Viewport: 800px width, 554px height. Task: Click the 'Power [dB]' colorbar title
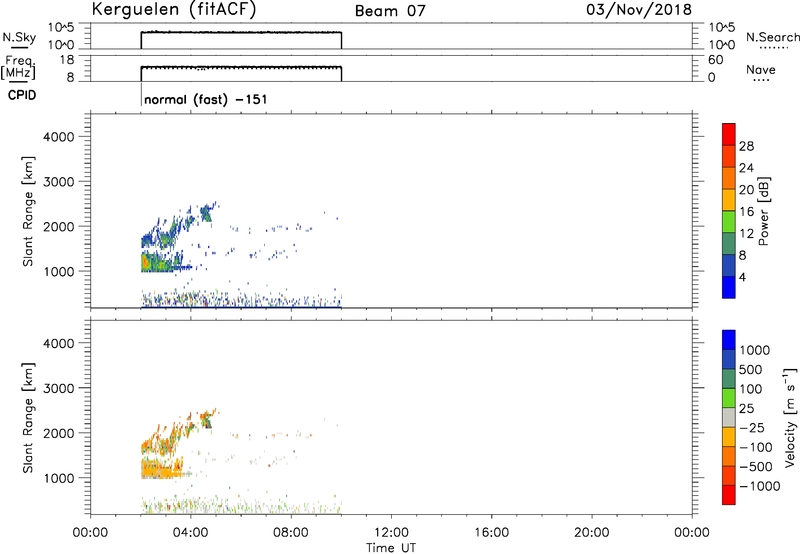coord(763,211)
